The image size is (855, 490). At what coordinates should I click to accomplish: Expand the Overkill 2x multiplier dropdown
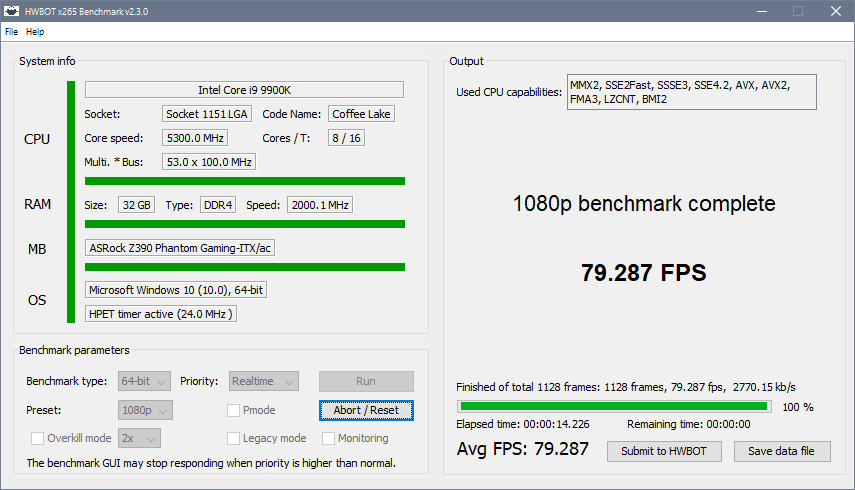pos(140,438)
